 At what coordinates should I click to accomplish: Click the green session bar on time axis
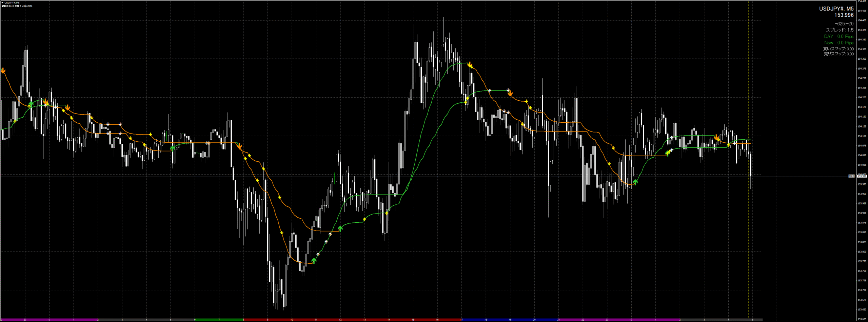(207, 320)
